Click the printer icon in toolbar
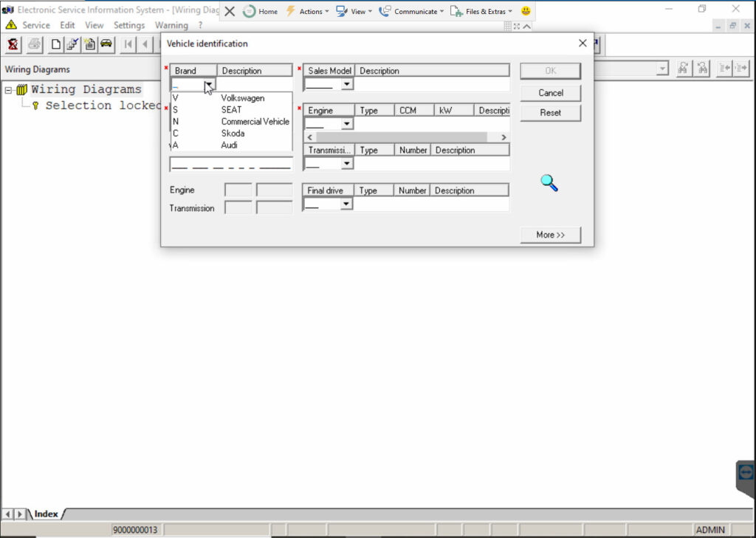The height and width of the screenshot is (538, 756). [34, 44]
